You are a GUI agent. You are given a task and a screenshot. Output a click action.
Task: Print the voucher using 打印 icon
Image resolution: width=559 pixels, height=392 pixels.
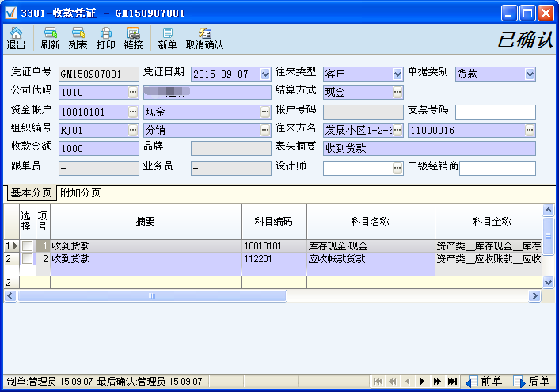[x=105, y=38]
